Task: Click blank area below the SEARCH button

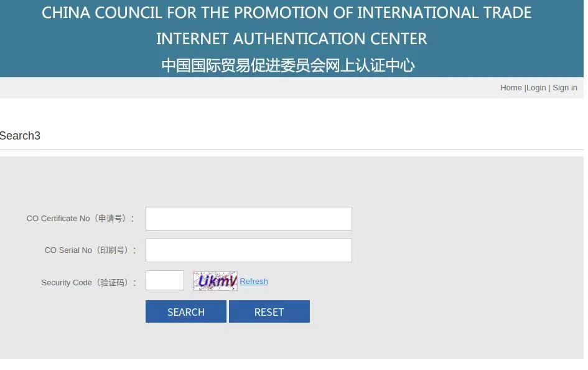Action: pos(185,341)
